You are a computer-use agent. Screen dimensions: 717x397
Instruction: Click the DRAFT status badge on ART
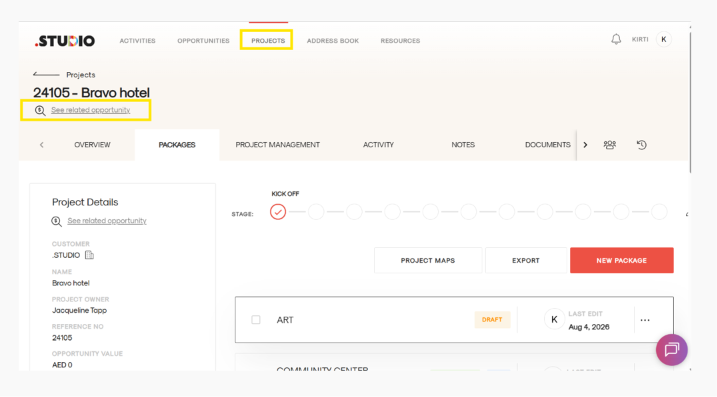[x=492, y=320]
